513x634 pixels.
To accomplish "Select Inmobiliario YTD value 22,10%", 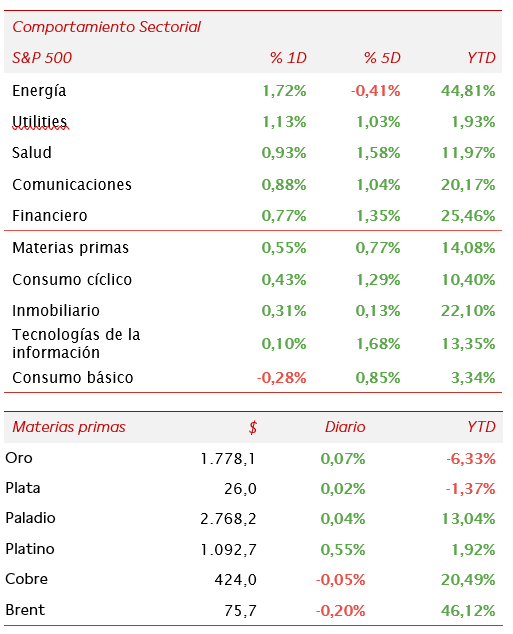I will (x=468, y=311).
